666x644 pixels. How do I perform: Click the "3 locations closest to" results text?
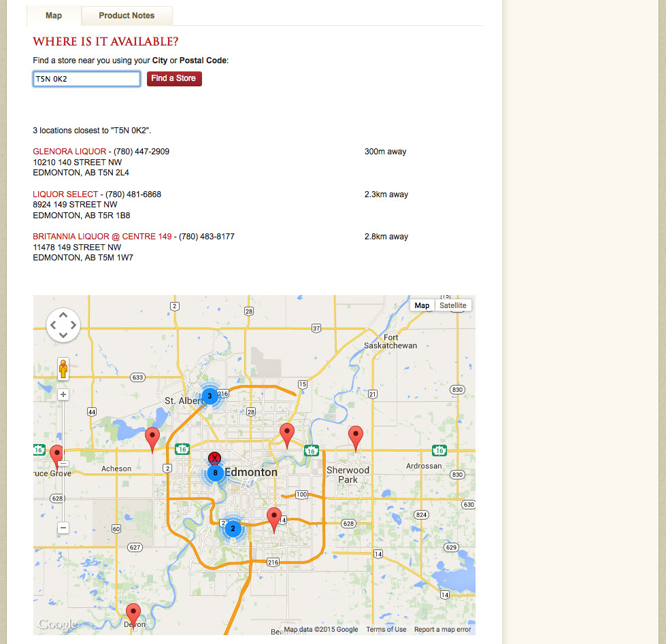(92, 131)
